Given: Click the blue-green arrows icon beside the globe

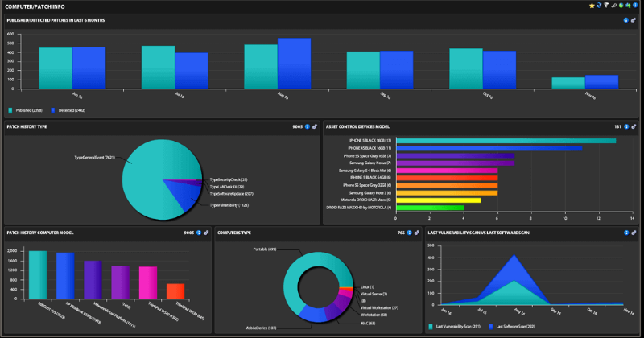Looking at the screenshot, I should 628,6.
